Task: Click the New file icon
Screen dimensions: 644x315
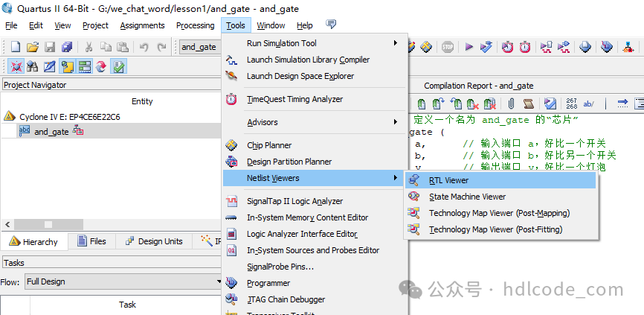Action: click(x=15, y=47)
